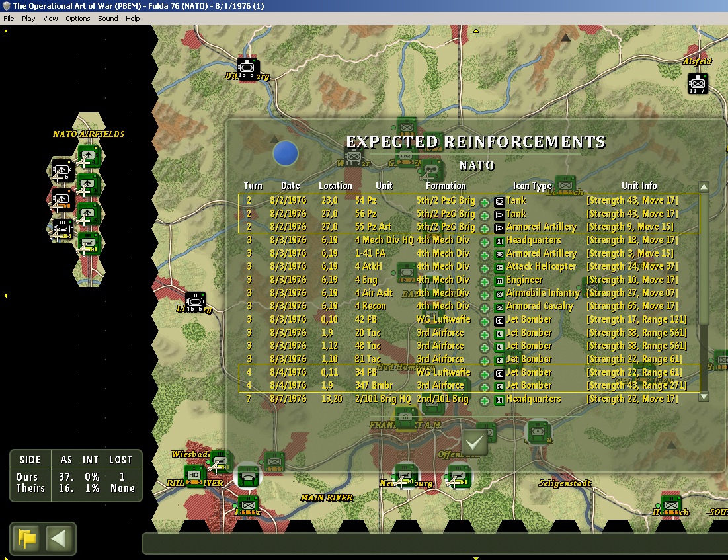The image size is (728, 560).
Task: Click the 'Formation' column header
Action: click(x=446, y=186)
